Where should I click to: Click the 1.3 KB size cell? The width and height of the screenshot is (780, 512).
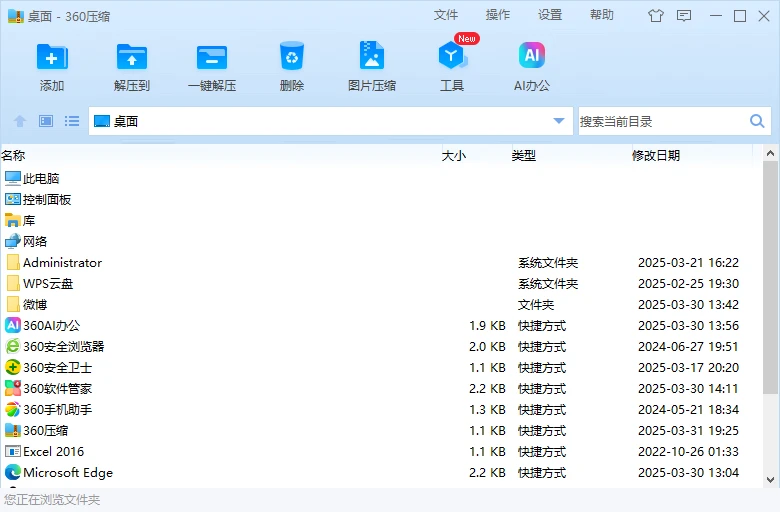(x=487, y=410)
